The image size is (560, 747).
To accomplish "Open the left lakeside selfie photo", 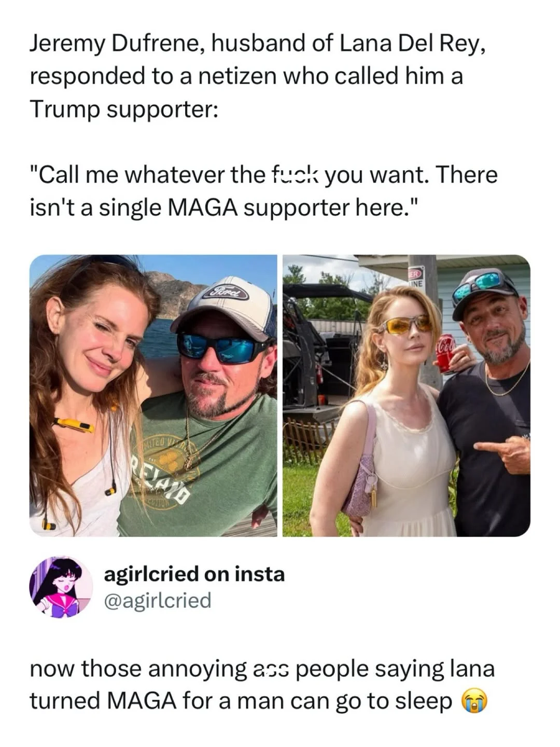I will click(153, 395).
